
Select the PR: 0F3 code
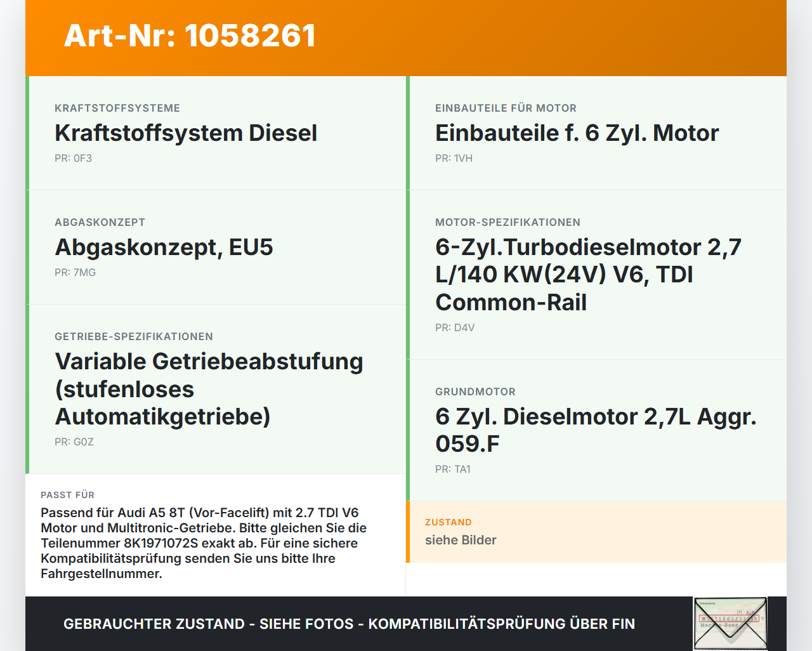[74, 158]
